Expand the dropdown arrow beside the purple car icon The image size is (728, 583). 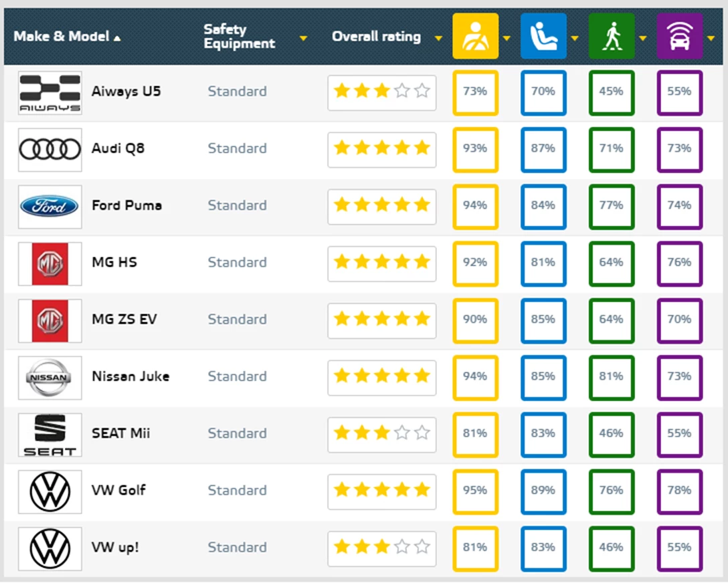[x=710, y=38]
